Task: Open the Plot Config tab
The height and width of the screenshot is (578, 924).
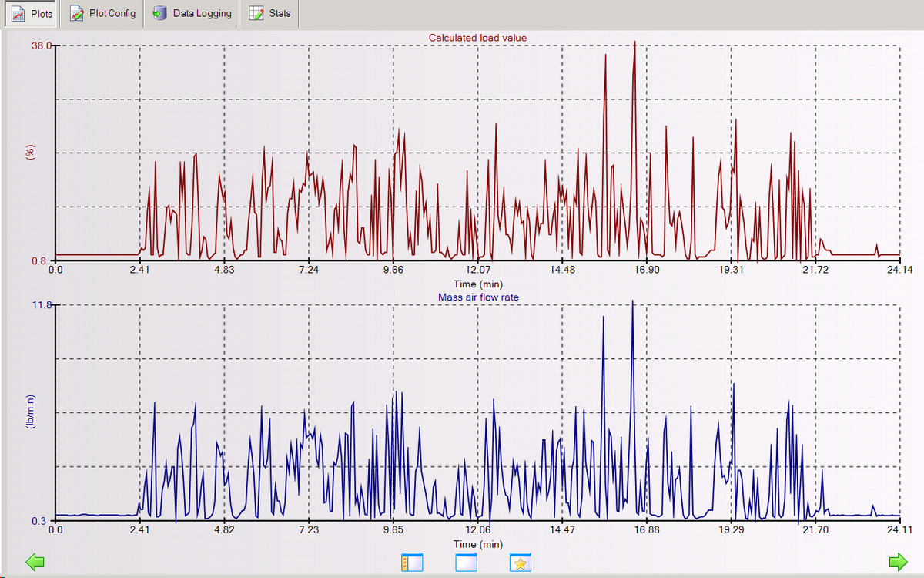Action: tap(102, 14)
